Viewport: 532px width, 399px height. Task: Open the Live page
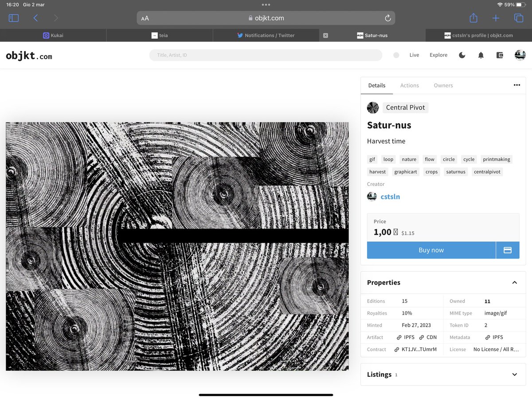tap(414, 55)
